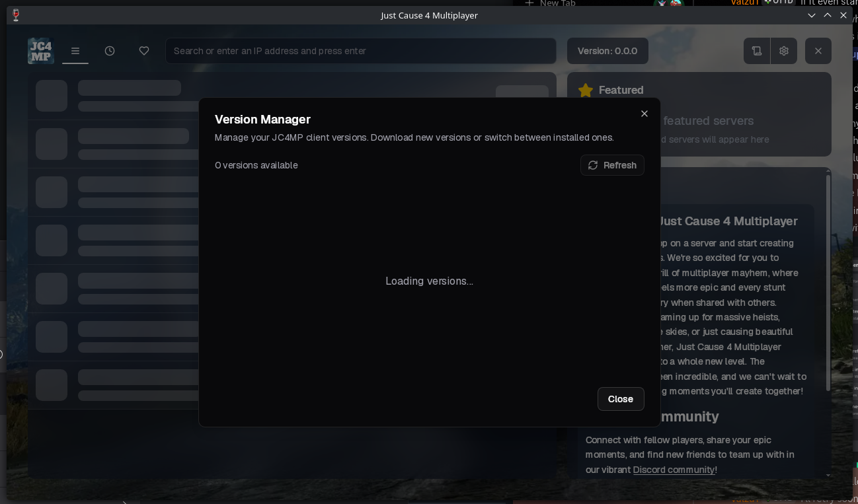Click the Featured star icon
The image size is (858, 504).
[x=586, y=90]
